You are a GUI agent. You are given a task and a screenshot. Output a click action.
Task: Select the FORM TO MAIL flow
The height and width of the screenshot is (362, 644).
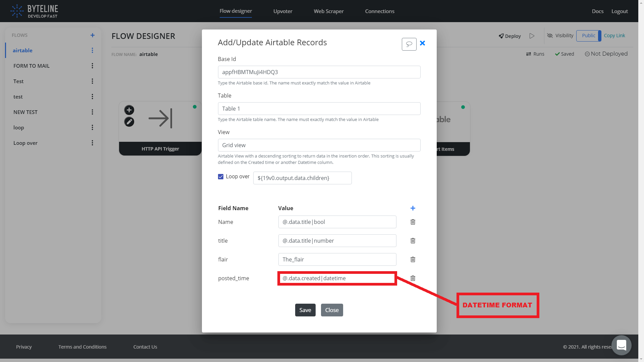click(32, 66)
